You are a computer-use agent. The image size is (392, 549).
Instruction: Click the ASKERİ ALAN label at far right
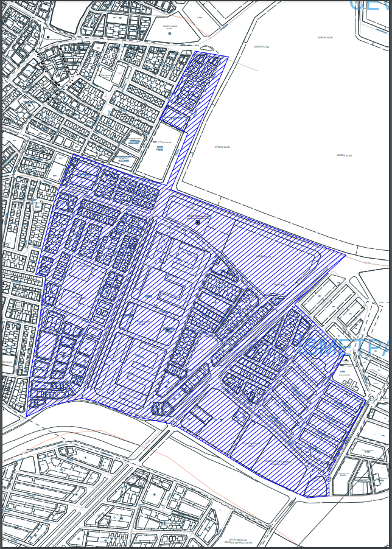[x=345, y=155]
